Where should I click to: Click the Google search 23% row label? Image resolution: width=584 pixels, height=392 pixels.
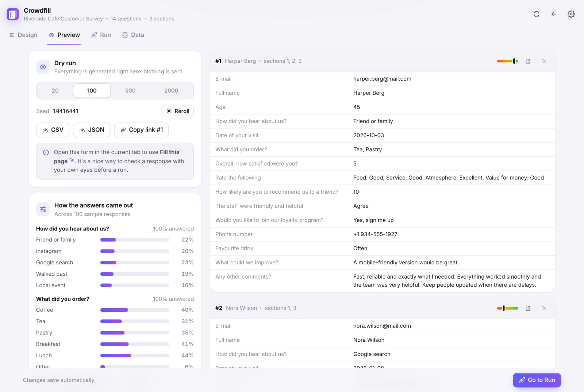coord(55,263)
